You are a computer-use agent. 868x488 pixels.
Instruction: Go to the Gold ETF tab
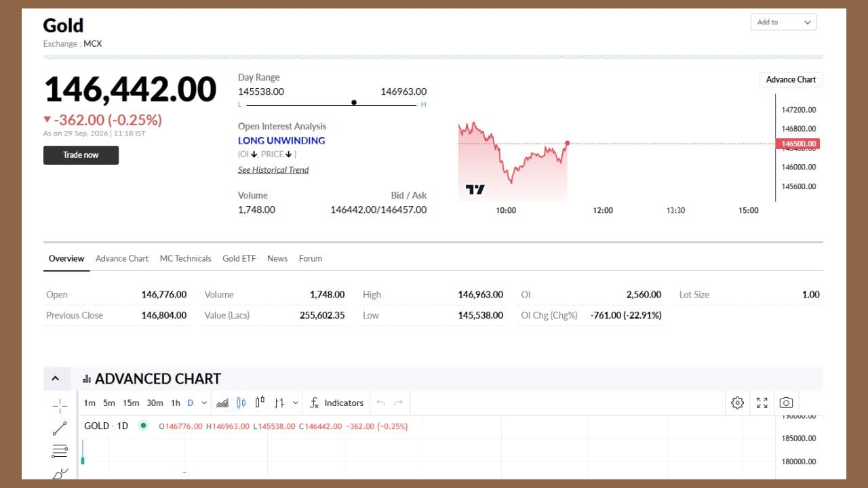coord(239,258)
